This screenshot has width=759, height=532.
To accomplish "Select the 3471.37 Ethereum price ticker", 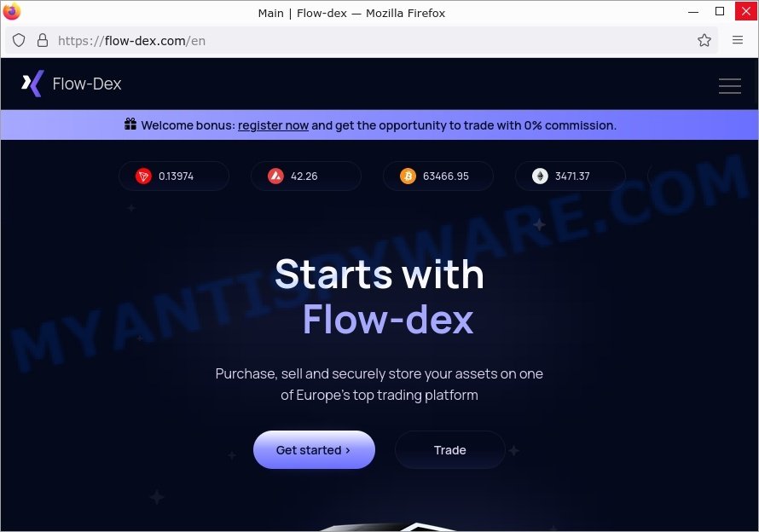I will [x=571, y=176].
